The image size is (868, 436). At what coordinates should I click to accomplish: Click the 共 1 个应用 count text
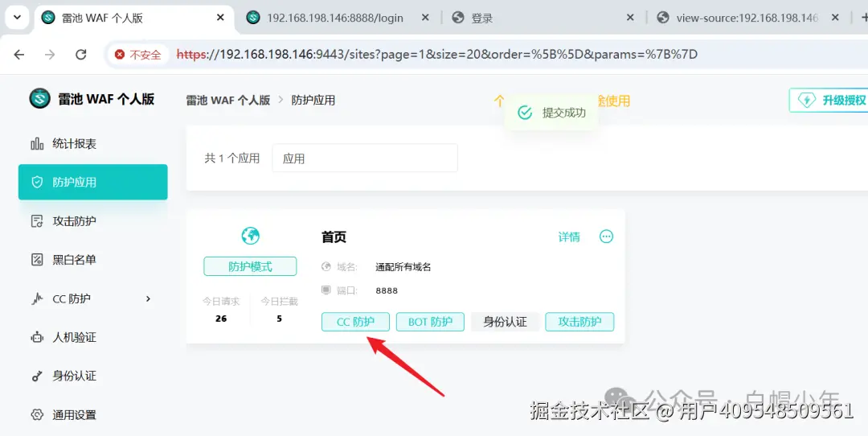click(232, 158)
